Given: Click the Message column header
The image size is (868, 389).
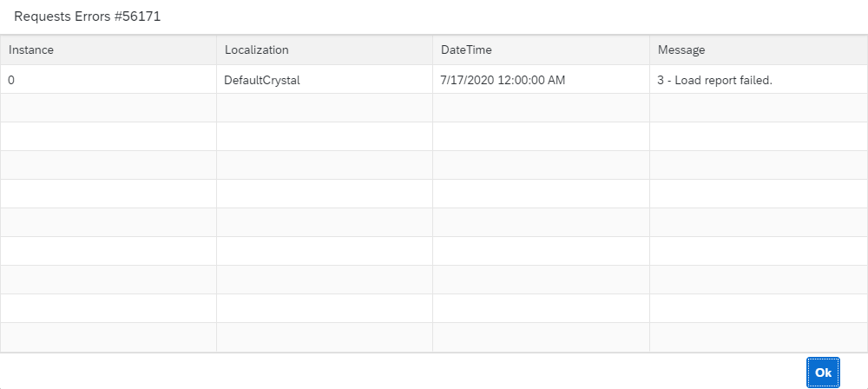Looking at the screenshot, I should point(681,50).
